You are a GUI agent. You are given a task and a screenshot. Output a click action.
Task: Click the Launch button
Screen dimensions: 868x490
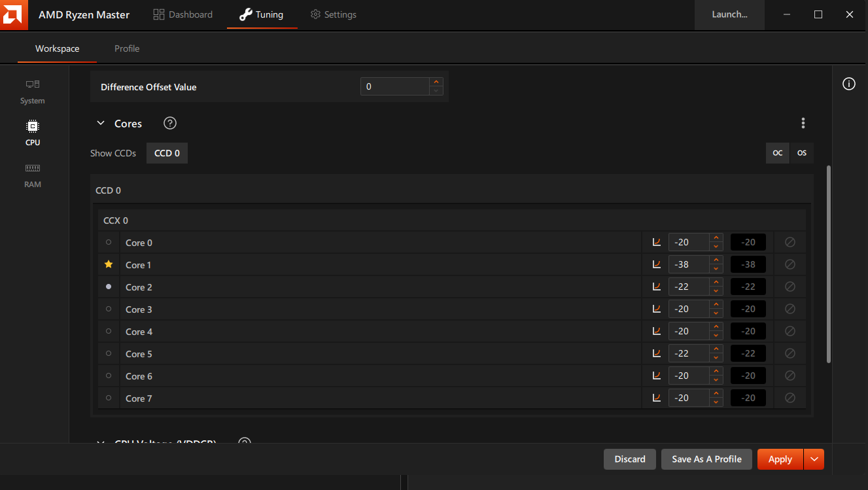pos(729,14)
